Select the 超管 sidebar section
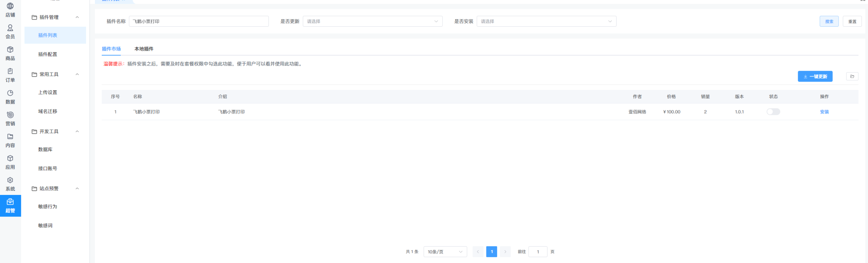868x263 pixels. 10,206
